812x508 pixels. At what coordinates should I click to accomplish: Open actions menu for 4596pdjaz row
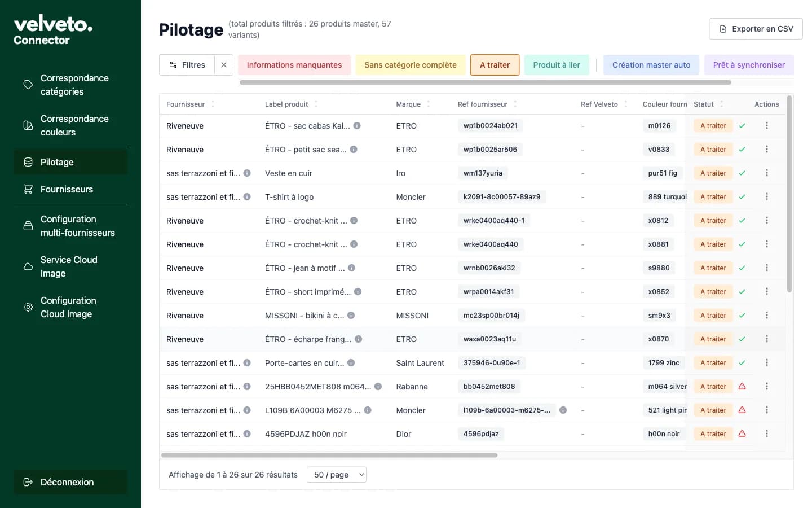click(x=766, y=433)
